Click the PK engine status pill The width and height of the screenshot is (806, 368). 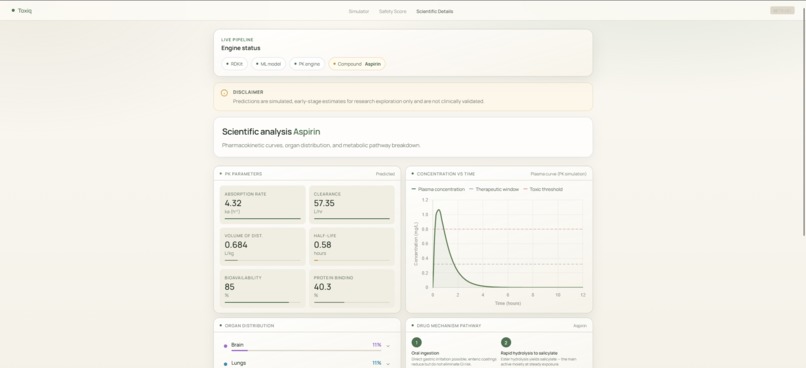point(307,64)
